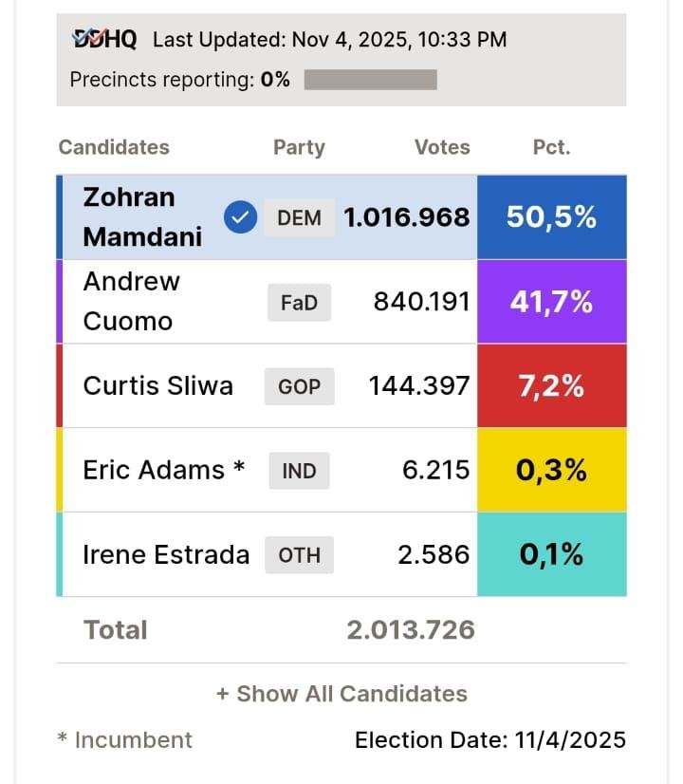Click the Total votes figure 2.013.726
Image resolution: width=683 pixels, height=784 pixels.
click(411, 630)
